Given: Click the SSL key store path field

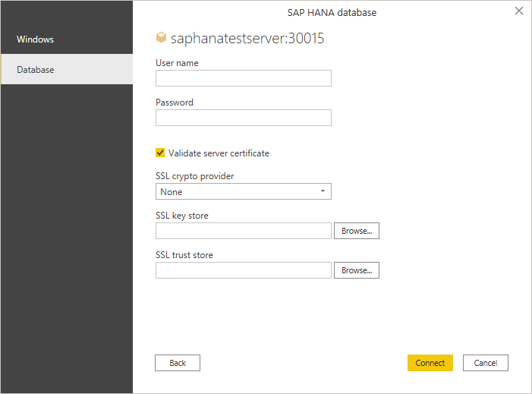Looking at the screenshot, I should [x=244, y=231].
